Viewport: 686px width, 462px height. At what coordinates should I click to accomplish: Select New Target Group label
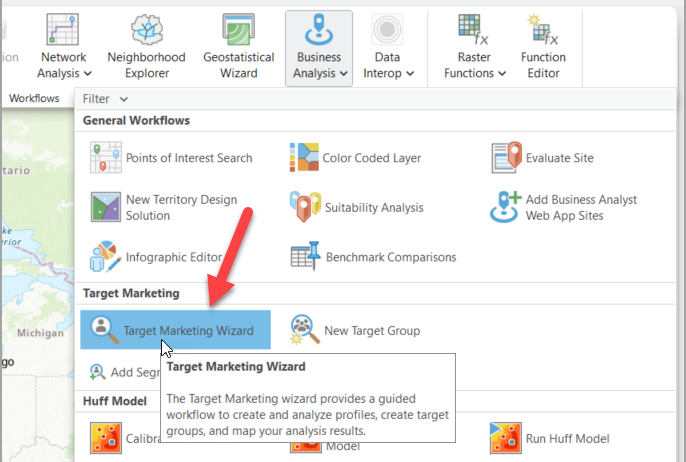tap(372, 331)
